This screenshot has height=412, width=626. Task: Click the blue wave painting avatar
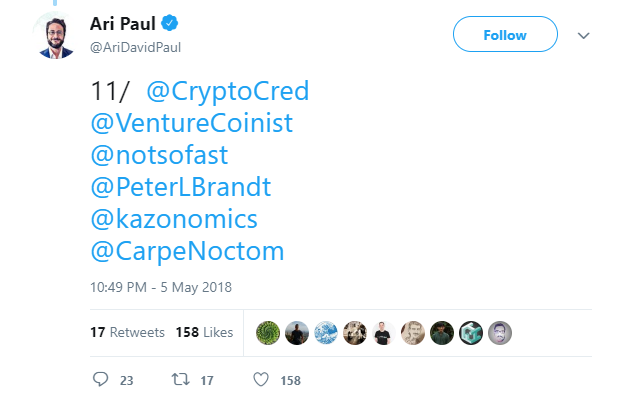pos(326,333)
